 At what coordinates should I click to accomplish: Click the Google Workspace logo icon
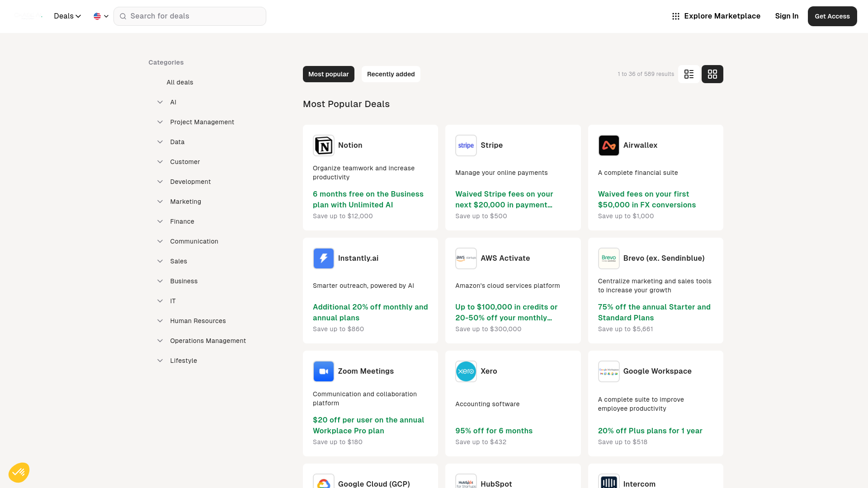pos(609,371)
